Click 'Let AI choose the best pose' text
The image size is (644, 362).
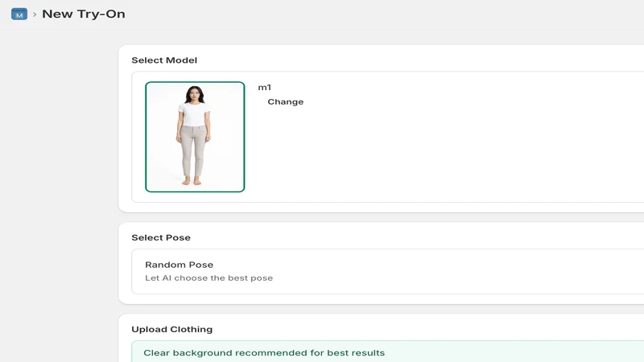coord(209,278)
